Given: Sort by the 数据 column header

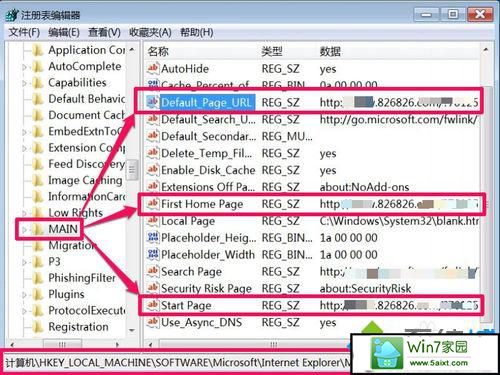Looking at the screenshot, I should coord(330,52).
